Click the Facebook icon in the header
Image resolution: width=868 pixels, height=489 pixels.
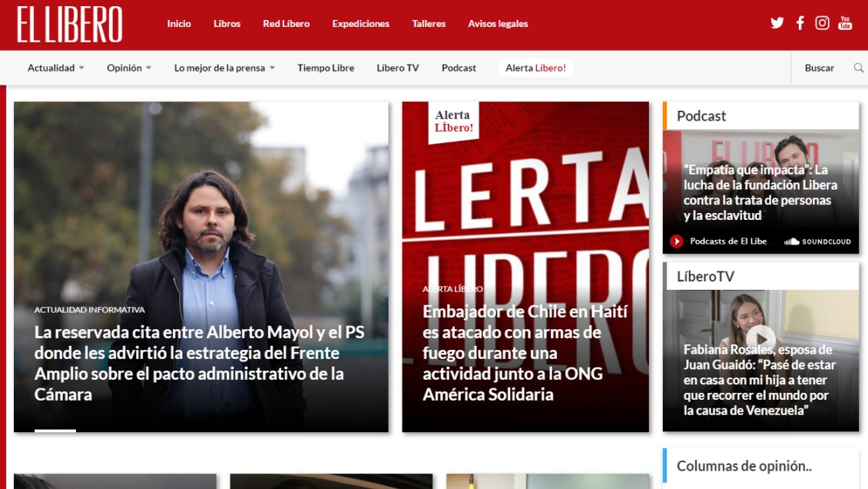tap(800, 22)
